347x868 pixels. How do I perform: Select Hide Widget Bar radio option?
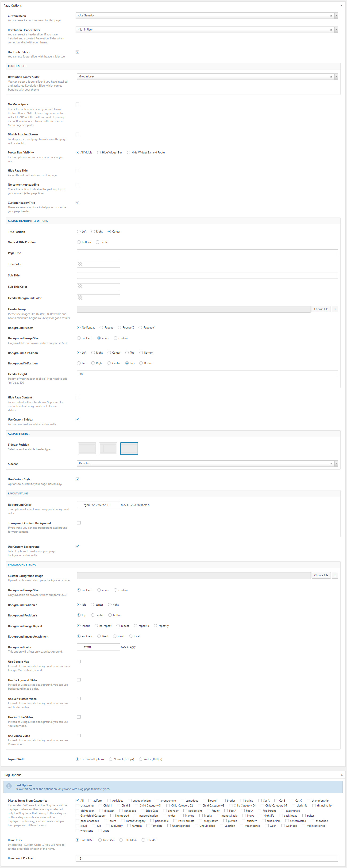click(x=99, y=153)
